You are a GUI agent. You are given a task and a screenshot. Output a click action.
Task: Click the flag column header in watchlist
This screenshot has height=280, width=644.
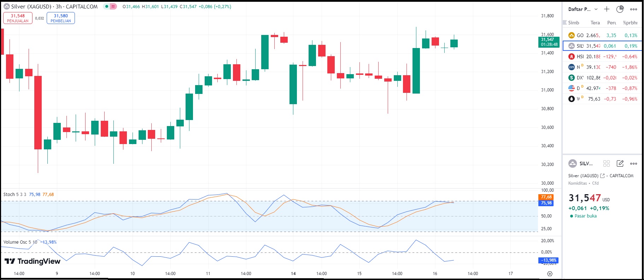click(565, 23)
